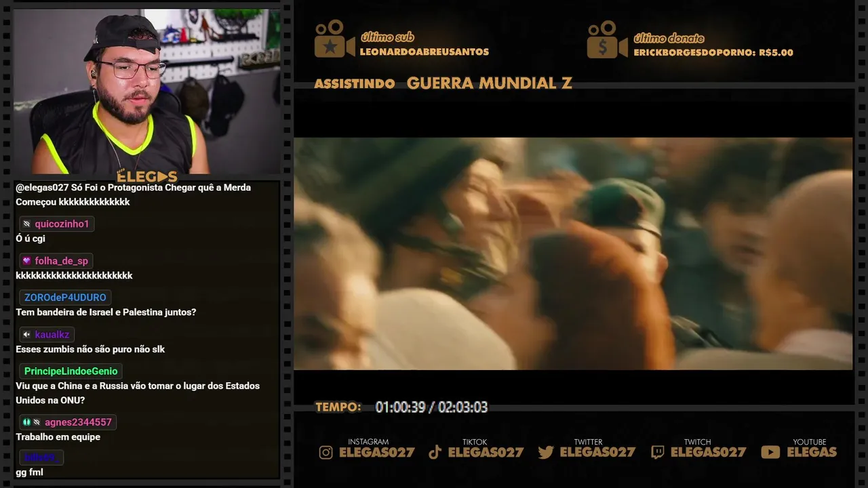Click the ELEGAS027 Twitter handle text
The height and width of the screenshot is (488, 868).
597,452
